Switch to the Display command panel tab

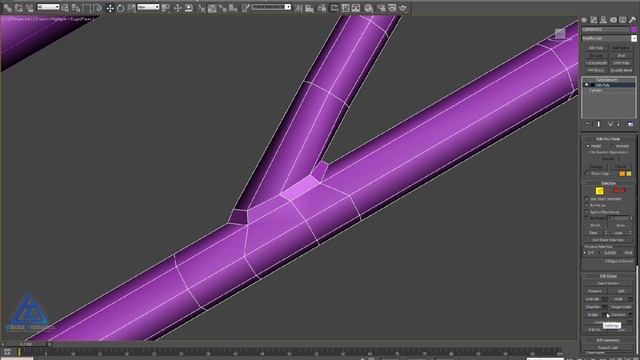tap(623, 20)
